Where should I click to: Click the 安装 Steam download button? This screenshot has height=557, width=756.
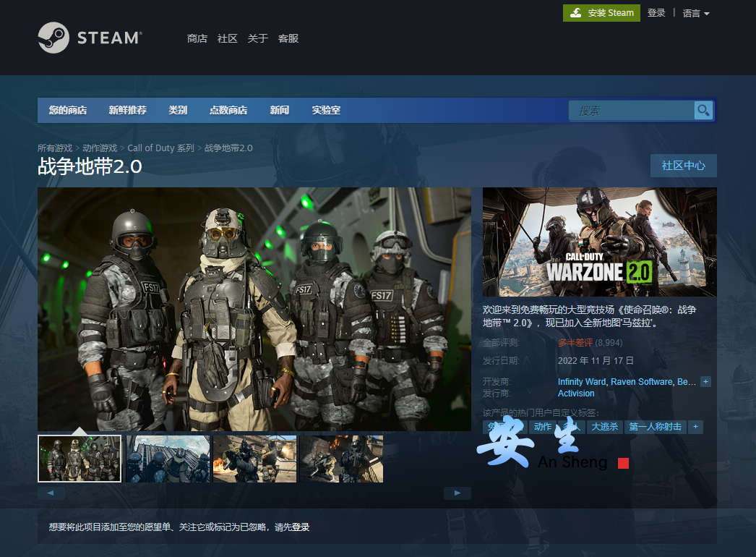(x=601, y=13)
